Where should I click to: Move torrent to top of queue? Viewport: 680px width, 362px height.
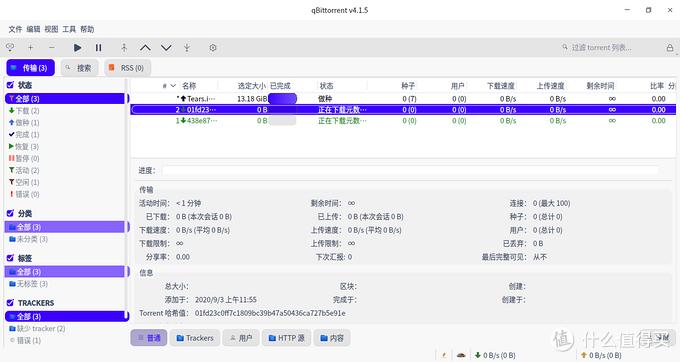pos(124,48)
